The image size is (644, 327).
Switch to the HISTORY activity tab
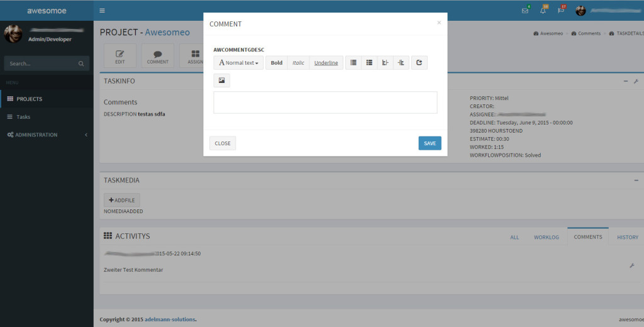point(628,238)
